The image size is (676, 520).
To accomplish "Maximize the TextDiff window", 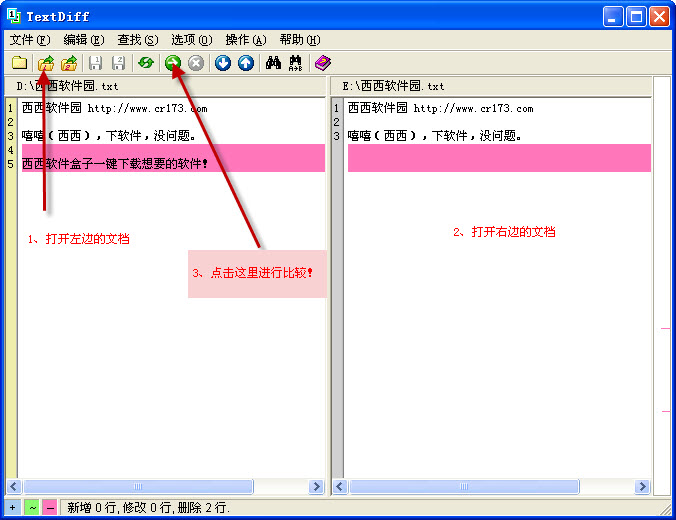I will pos(636,17).
